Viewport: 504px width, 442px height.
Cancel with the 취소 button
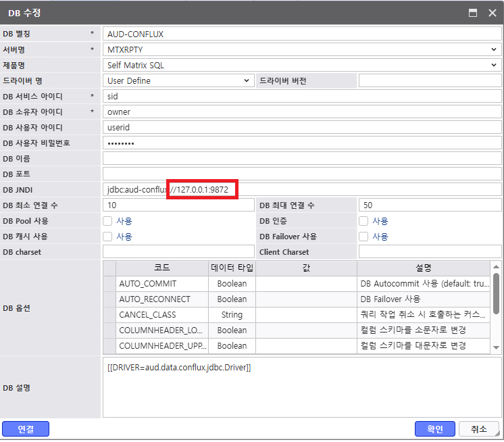[478, 429]
